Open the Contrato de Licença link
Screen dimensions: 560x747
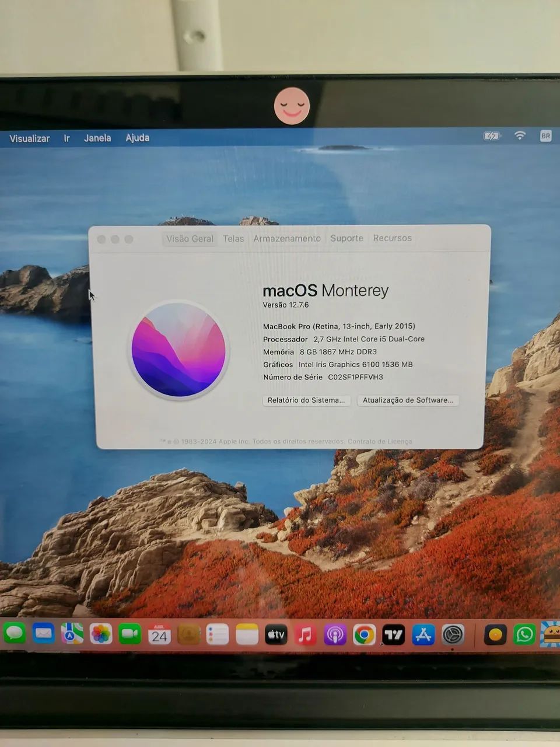click(380, 441)
